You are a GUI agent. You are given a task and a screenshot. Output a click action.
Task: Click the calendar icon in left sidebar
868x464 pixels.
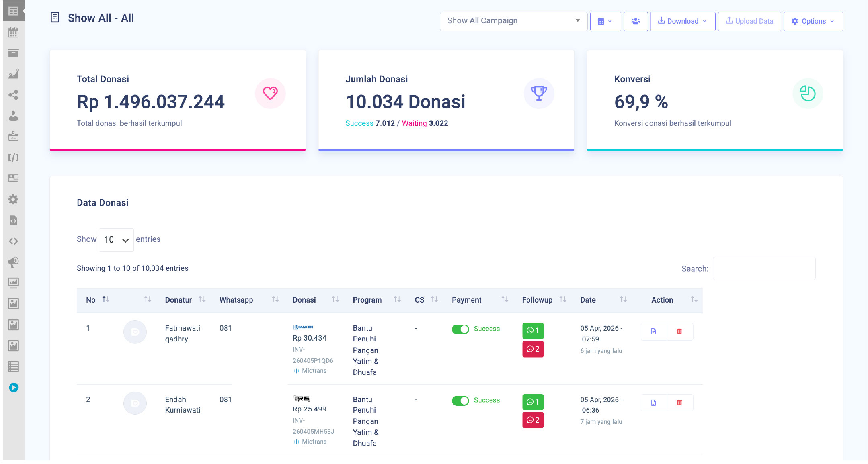point(13,33)
